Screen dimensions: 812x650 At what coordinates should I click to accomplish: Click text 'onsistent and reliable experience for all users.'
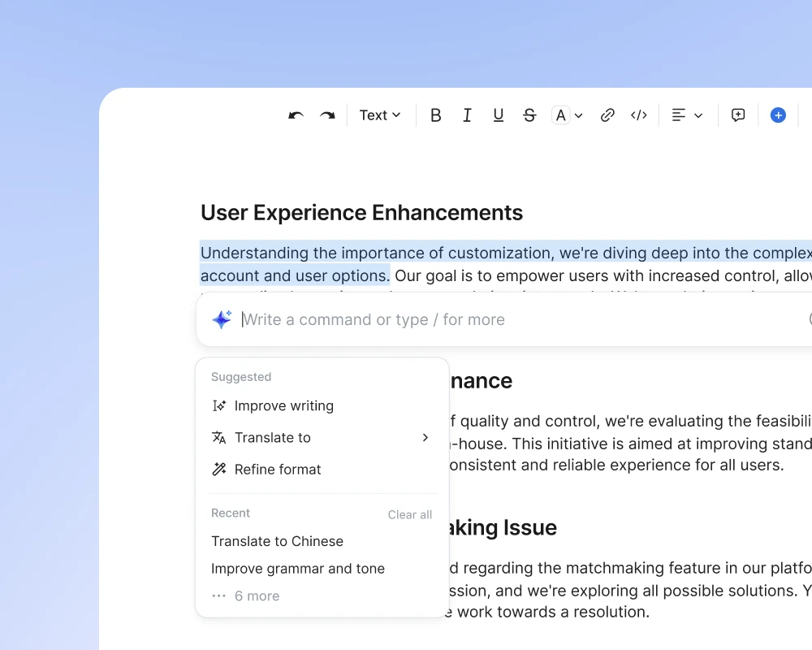point(616,465)
